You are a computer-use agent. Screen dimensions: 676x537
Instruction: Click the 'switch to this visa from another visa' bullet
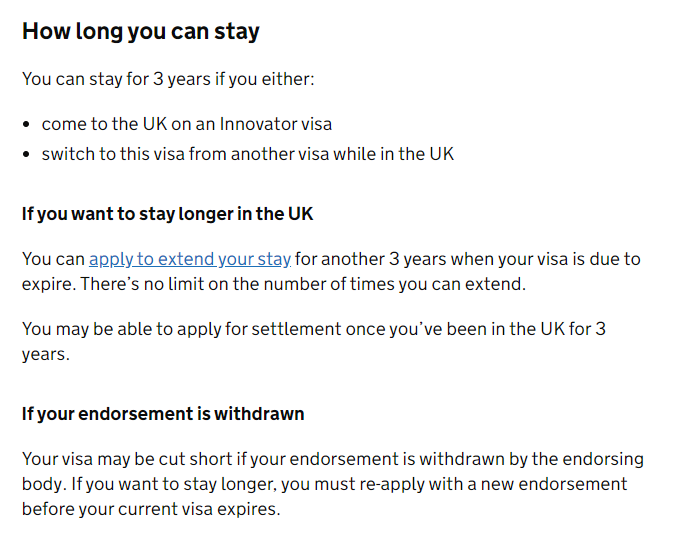click(247, 154)
